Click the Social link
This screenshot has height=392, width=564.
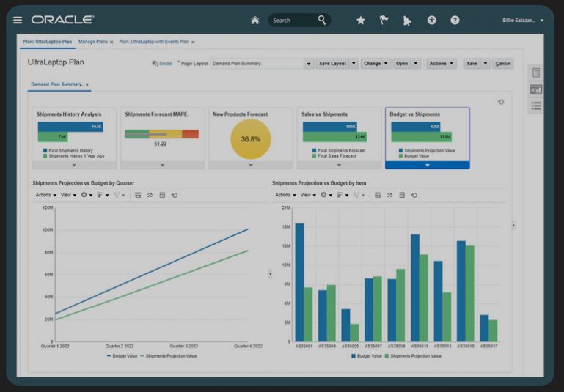click(162, 64)
